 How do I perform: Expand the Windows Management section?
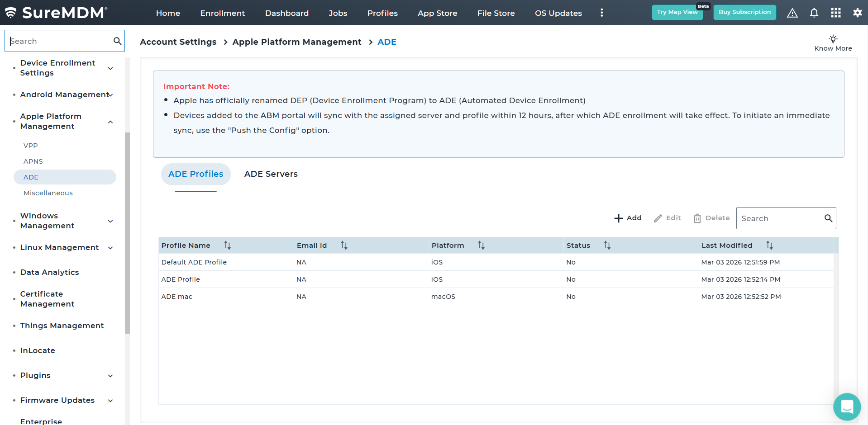click(x=110, y=221)
